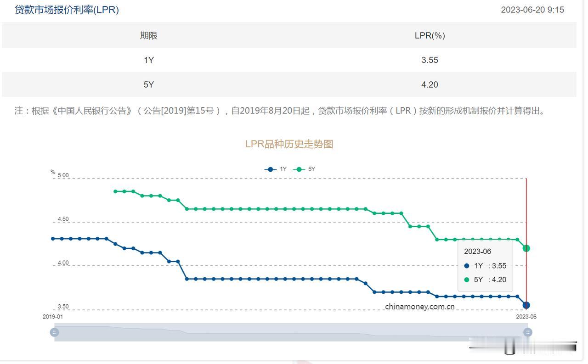This screenshot has width=588, height=364.
Task: Click the note text about 中国人民银行公告
Action: (x=281, y=111)
